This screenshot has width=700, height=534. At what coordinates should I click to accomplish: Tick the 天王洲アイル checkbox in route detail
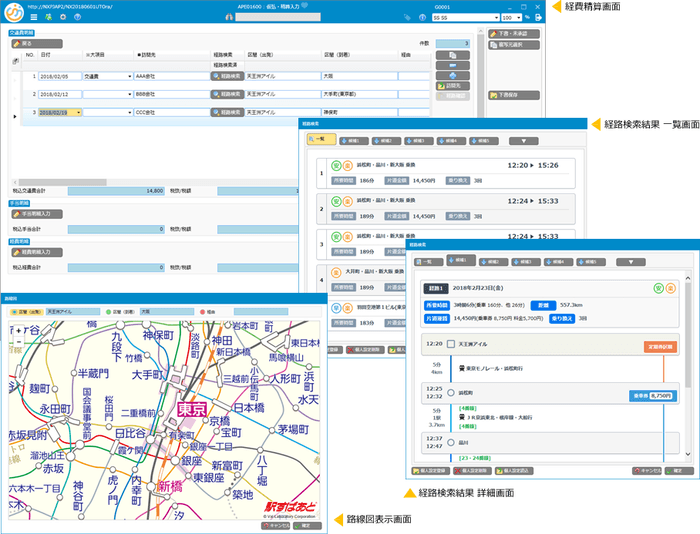452,345
